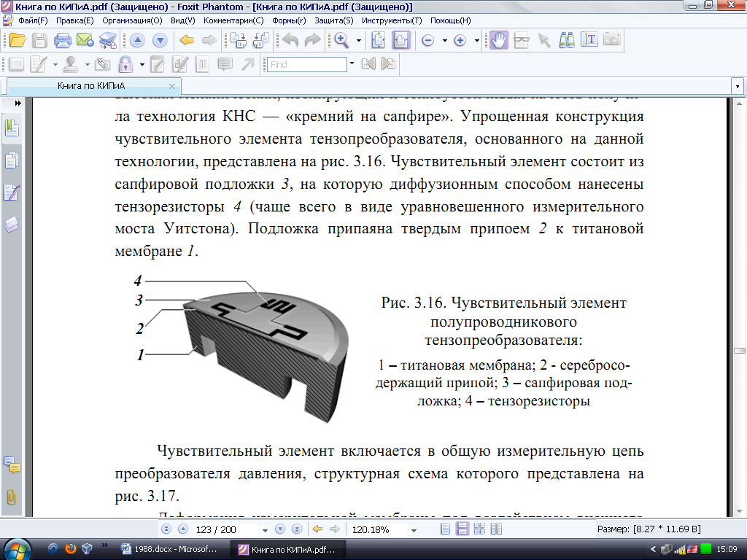Open the Attachments paperclip sidebar panel
This screenshot has height=560, width=747.
[12, 497]
